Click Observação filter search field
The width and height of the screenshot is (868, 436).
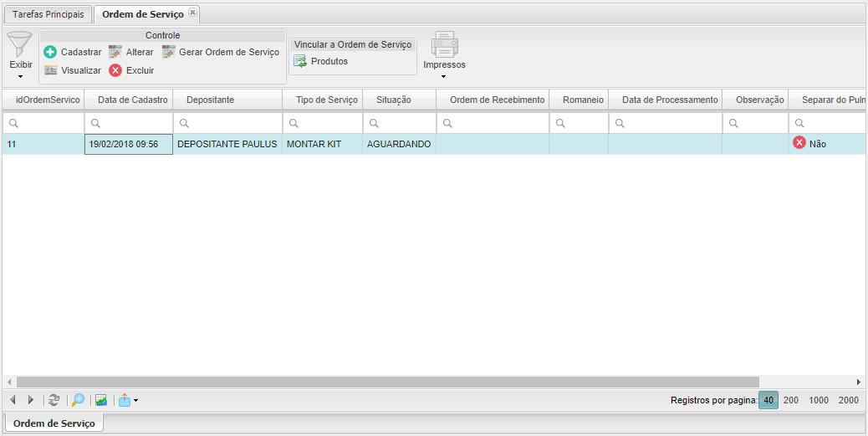coord(755,124)
